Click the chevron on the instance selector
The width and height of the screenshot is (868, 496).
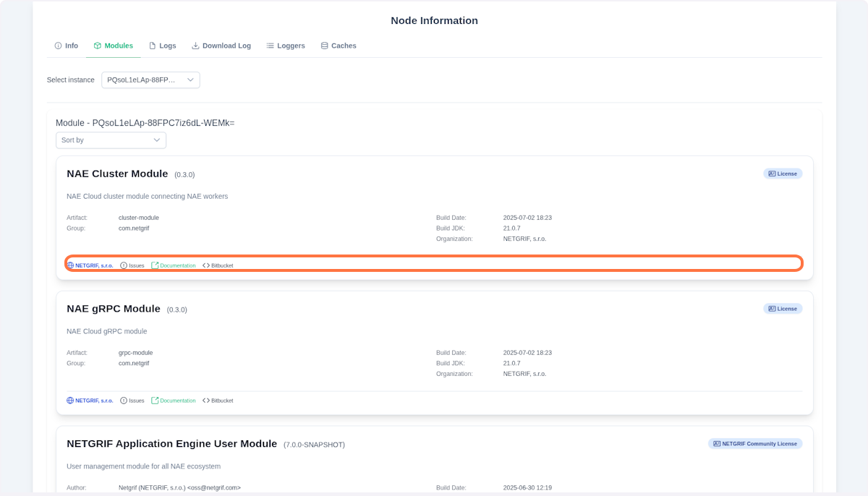(x=190, y=80)
